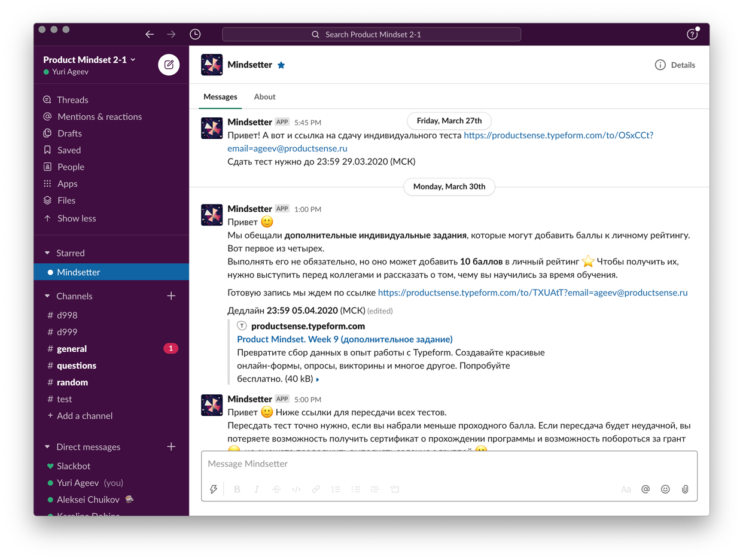Go forward with right arrow icon
The image size is (743, 560).
(172, 35)
